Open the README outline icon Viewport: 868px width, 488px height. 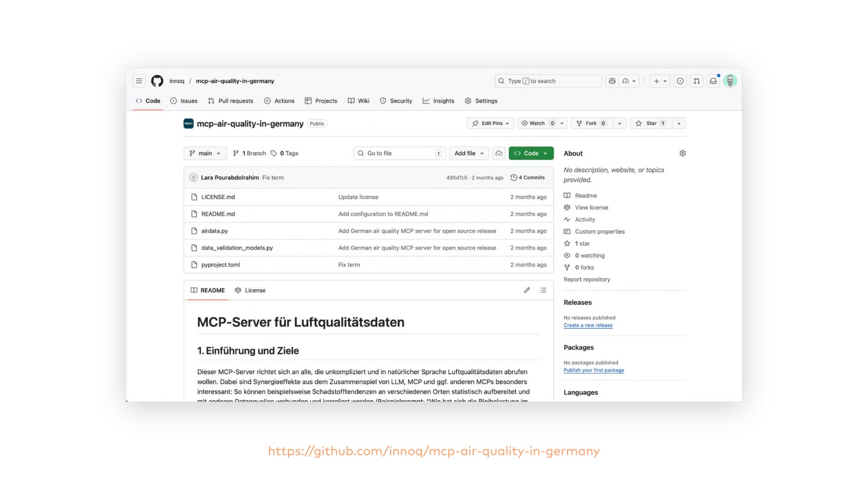pos(543,290)
